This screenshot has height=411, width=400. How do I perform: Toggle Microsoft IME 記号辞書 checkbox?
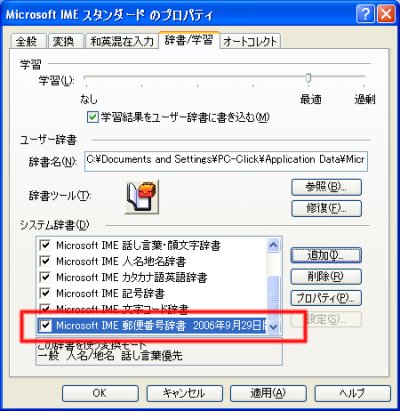pyautogui.click(x=45, y=293)
